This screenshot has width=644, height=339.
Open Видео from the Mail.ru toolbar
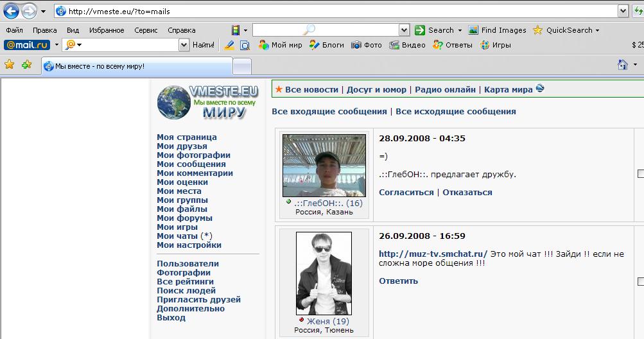(x=407, y=45)
